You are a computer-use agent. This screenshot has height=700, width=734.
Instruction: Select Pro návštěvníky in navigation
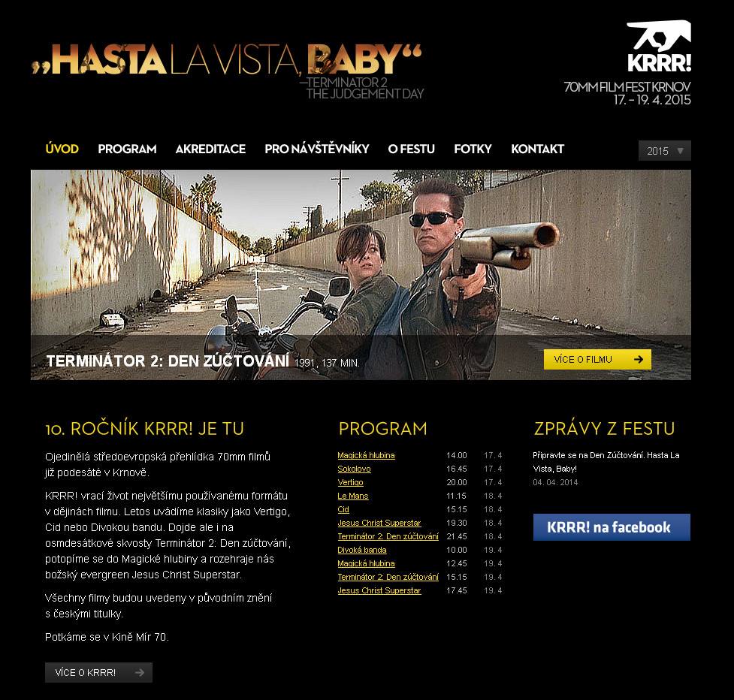coord(316,149)
